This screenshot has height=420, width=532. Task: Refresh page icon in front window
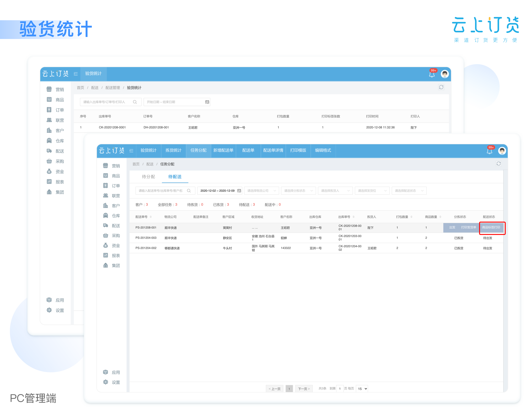498,164
